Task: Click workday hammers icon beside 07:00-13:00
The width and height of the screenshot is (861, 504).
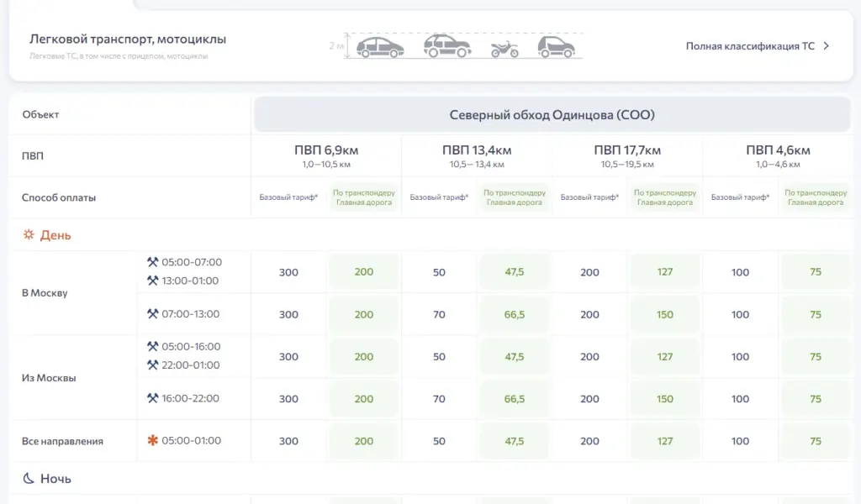Action: point(153,313)
